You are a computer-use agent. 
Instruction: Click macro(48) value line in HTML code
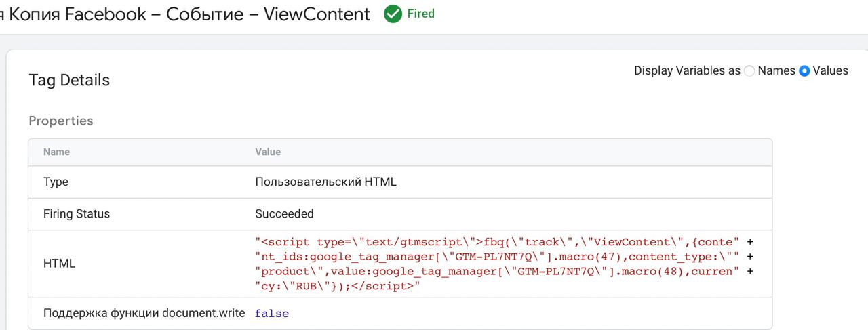click(496, 271)
